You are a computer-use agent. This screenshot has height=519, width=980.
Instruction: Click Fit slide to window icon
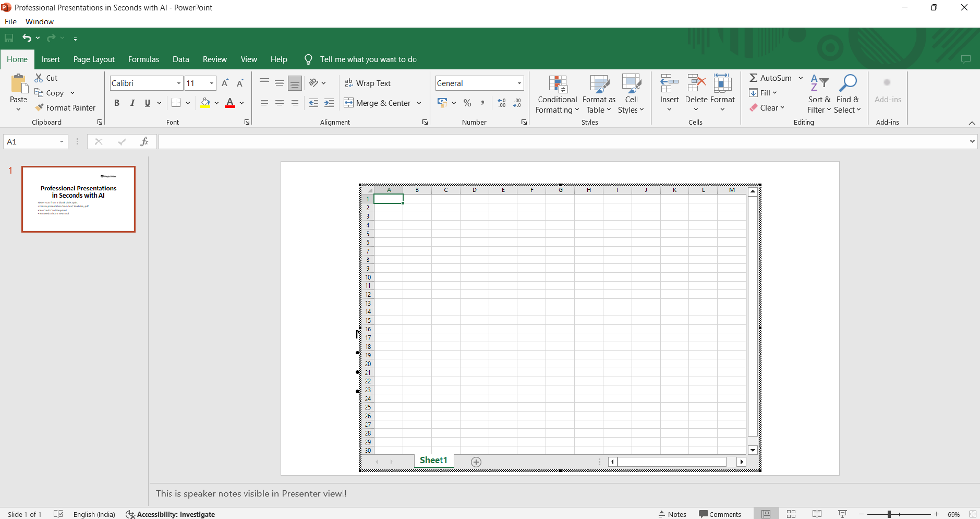tap(973, 514)
